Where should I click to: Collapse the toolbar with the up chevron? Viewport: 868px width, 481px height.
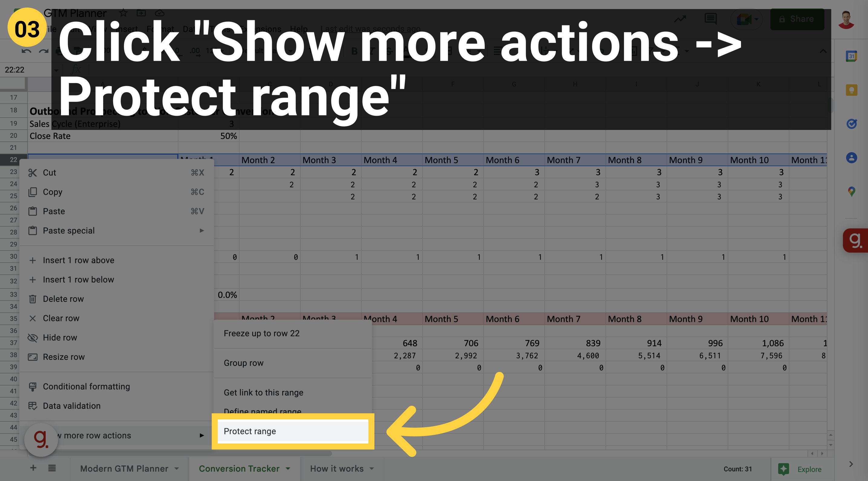click(x=823, y=51)
